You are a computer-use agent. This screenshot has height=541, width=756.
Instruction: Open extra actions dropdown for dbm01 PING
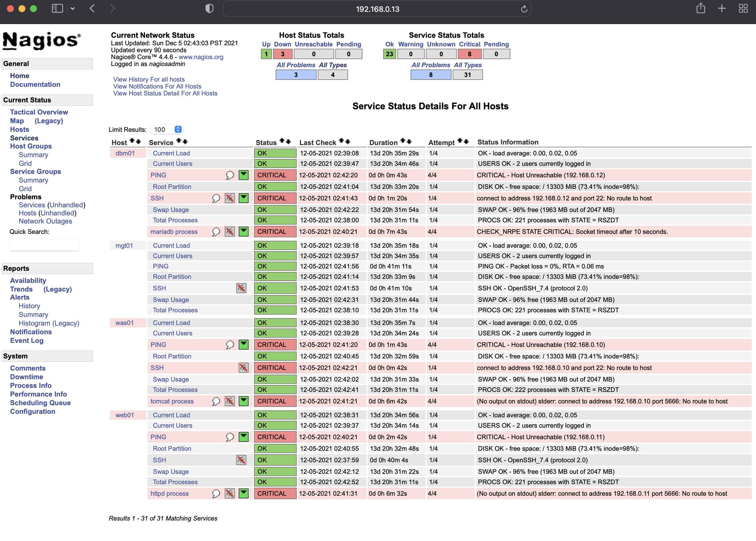click(x=243, y=175)
